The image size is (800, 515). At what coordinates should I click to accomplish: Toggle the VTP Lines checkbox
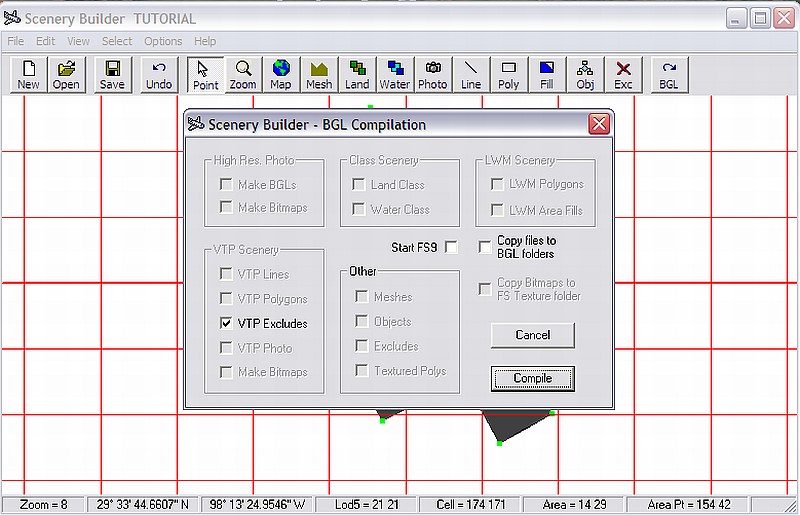pos(226,274)
